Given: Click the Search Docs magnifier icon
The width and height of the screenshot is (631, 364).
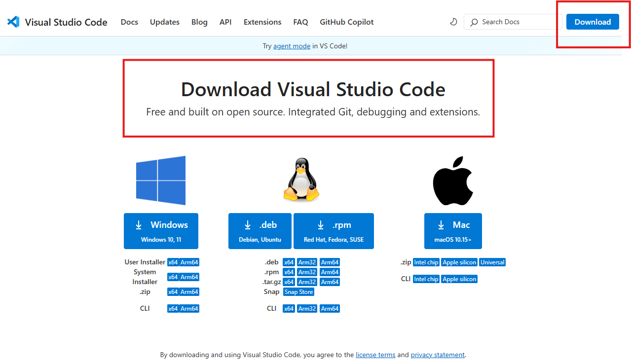Looking at the screenshot, I should pos(474,22).
